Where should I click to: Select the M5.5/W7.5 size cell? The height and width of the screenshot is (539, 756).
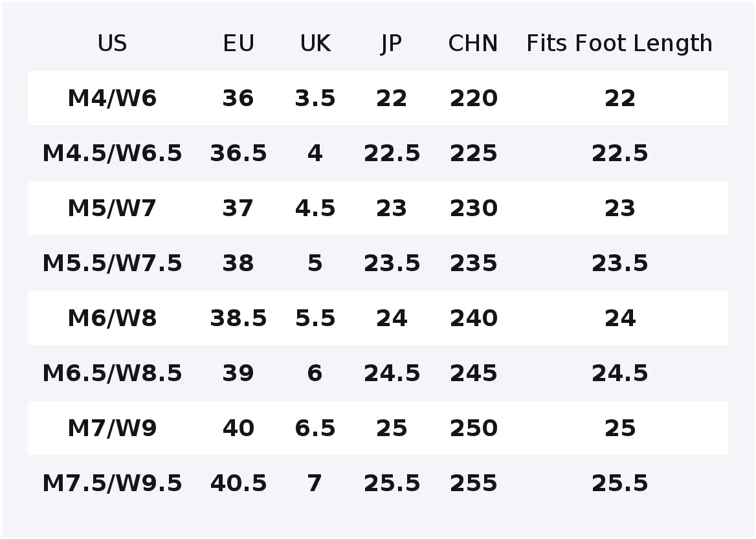(113, 263)
